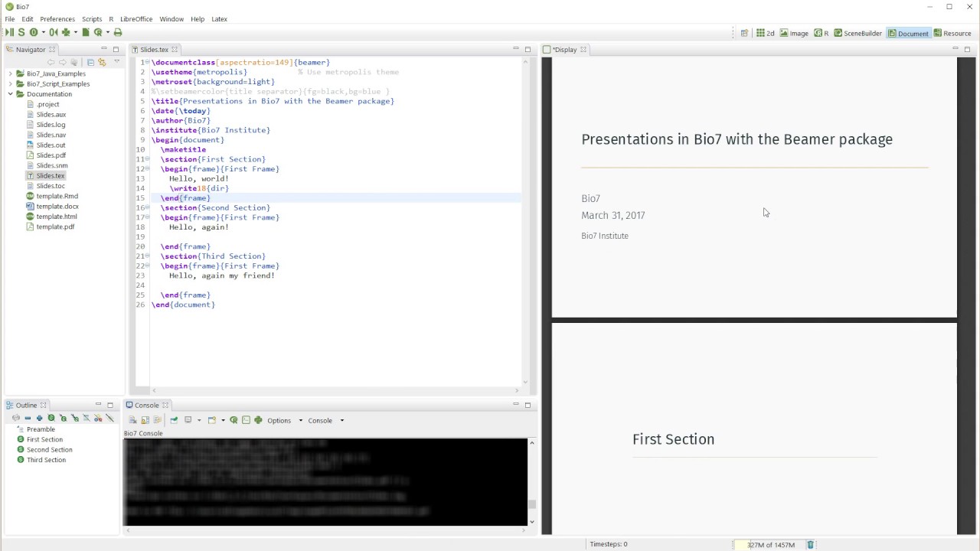Open the File menu
Screen dimensions: 980x551
click(x=10, y=18)
